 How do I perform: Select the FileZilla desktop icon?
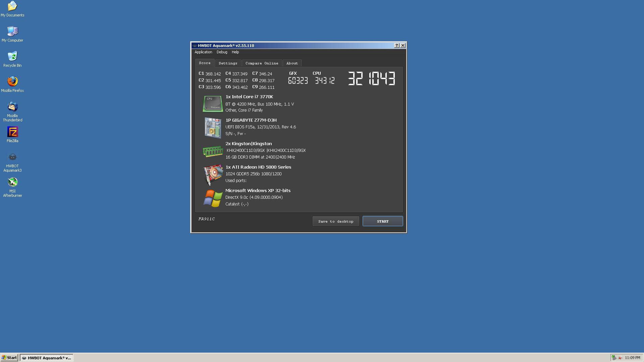(x=12, y=135)
